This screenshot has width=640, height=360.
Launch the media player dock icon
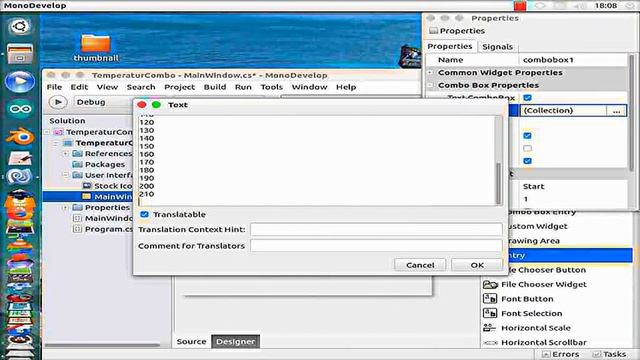click(19, 81)
